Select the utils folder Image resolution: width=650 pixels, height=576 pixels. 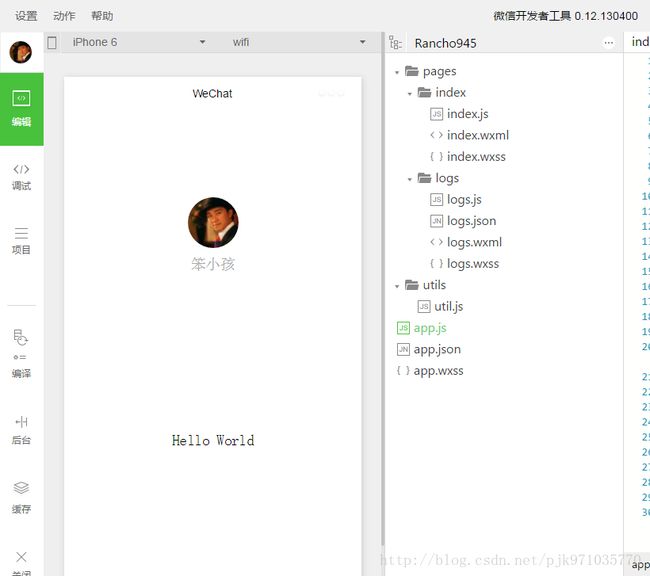click(x=425, y=285)
